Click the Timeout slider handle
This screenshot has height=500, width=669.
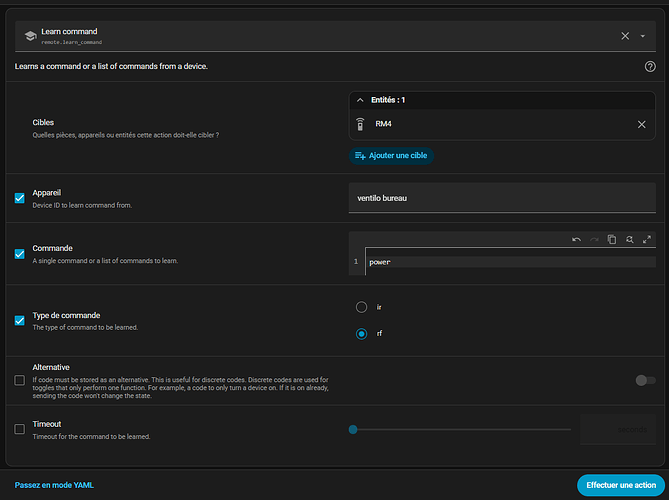point(353,429)
